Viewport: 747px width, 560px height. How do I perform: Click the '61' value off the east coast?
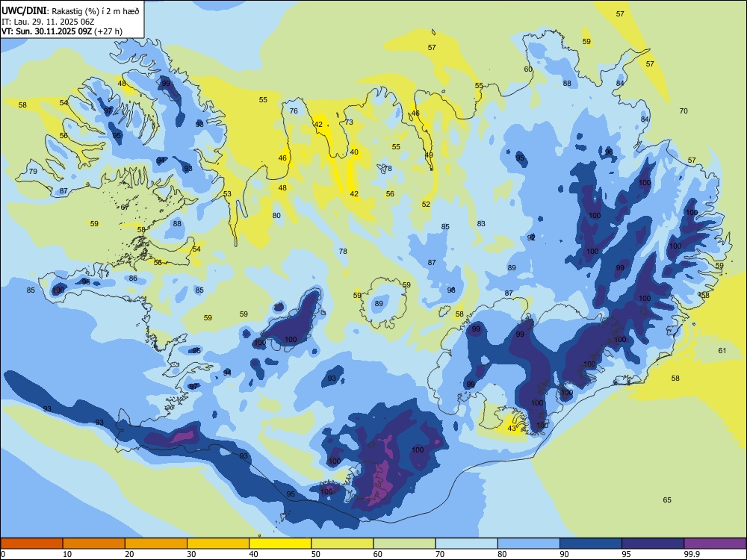tap(722, 350)
